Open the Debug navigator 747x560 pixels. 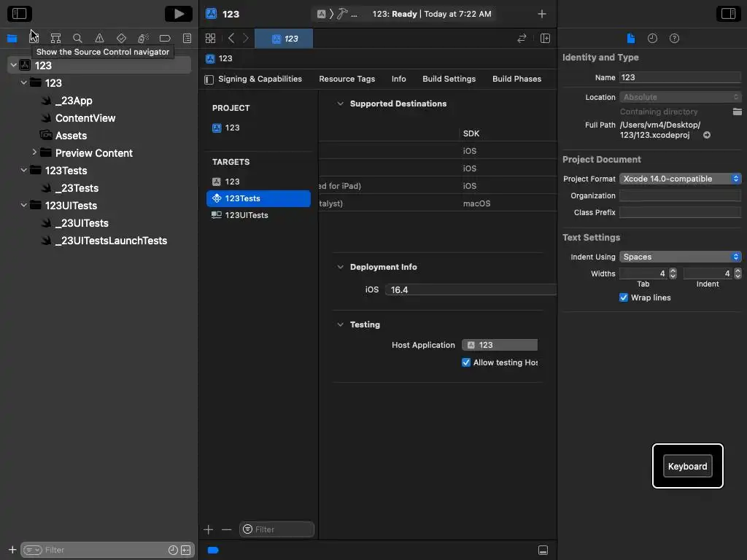tap(143, 38)
